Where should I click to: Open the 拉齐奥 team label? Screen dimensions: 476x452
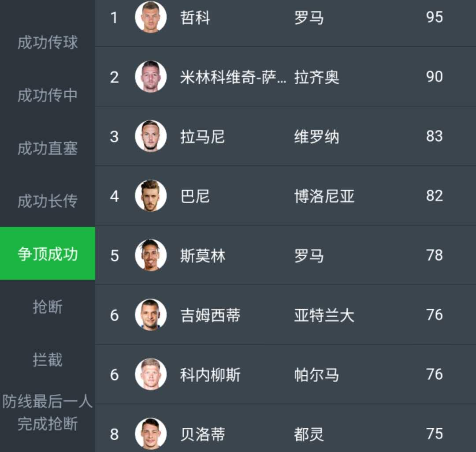coord(316,77)
